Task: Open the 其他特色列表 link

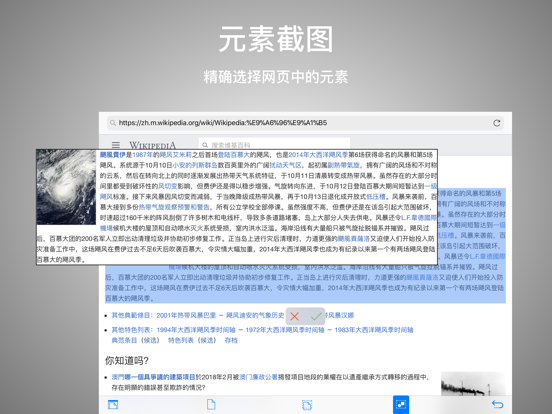Action: (x=132, y=330)
